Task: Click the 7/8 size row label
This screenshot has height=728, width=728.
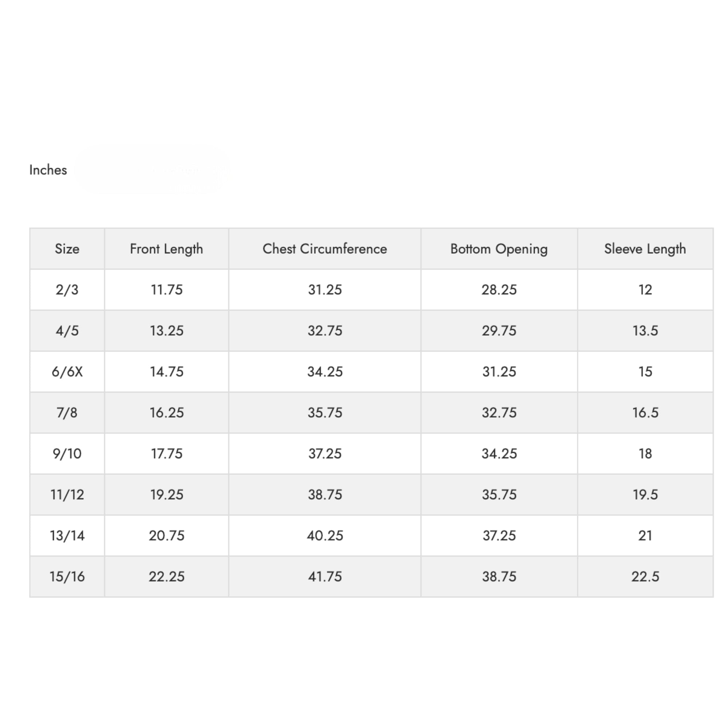Action: click(67, 413)
